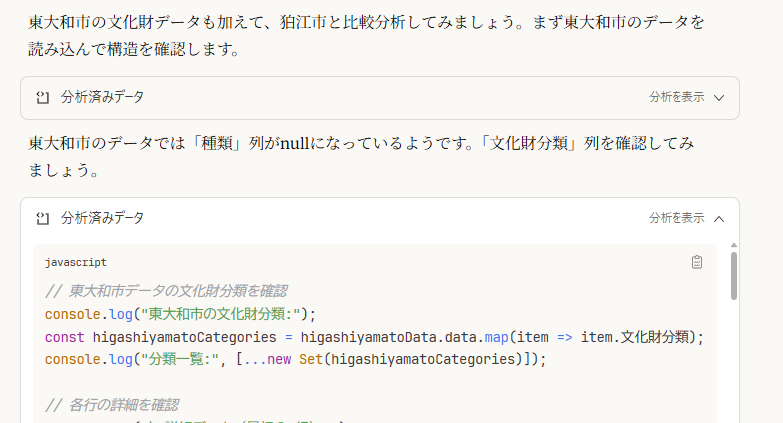Click the console.log 東大和市の文化財分類 line
The height and width of the screenshot is (423, 783).
pyautogui.click(x=180, y=314)
